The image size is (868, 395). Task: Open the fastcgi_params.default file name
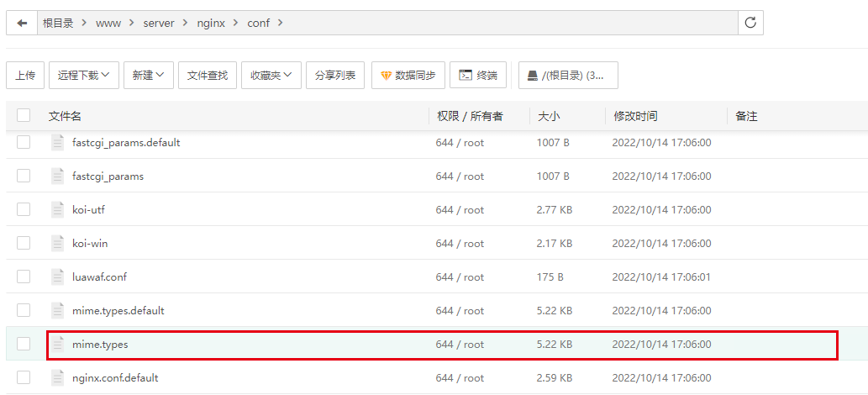pos(126,142)
